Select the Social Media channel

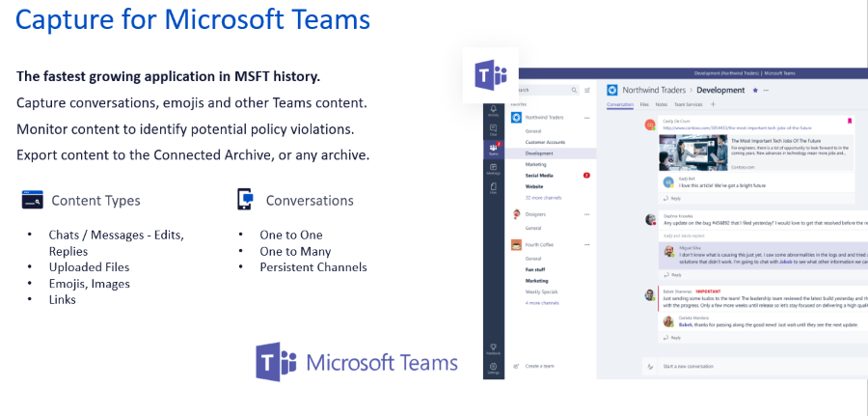(x=539, y=175)
